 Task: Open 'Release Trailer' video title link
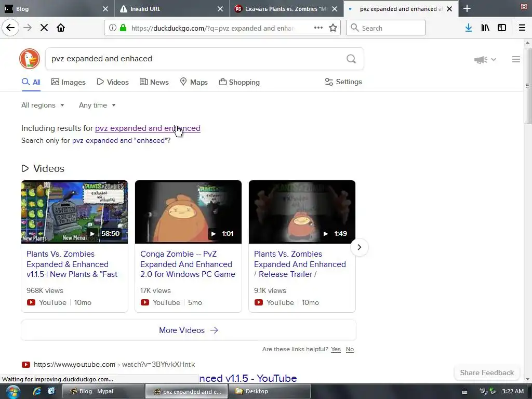[x=300, y=264]
